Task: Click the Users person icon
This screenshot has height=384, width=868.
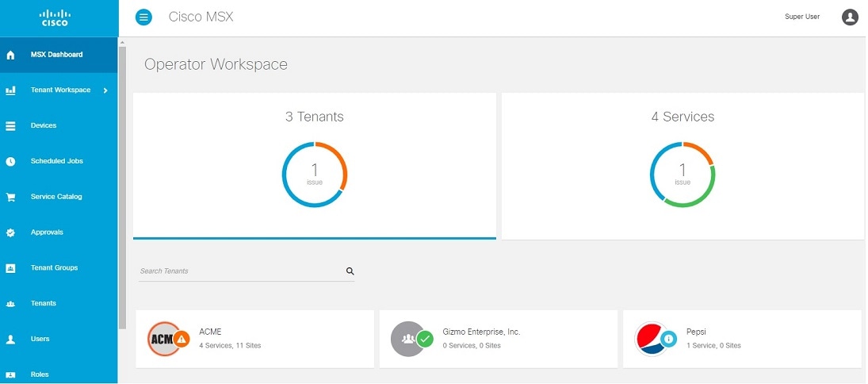Action: click(x=10, y=339)
